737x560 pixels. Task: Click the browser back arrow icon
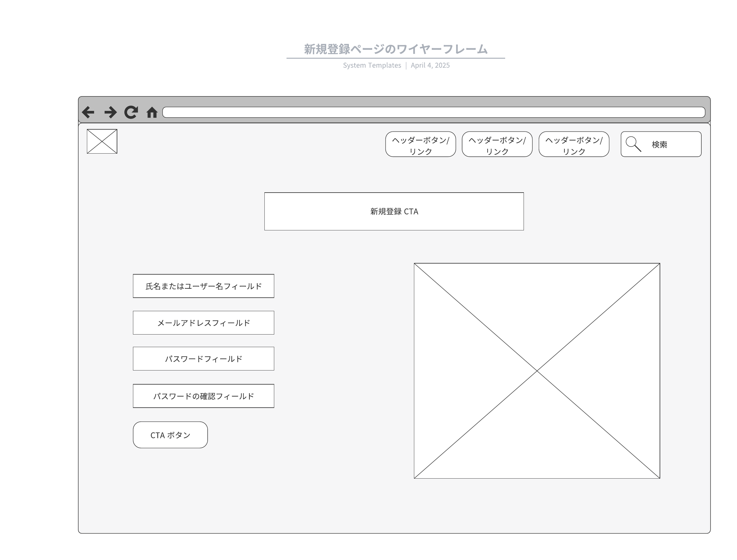tap(88, 112)
